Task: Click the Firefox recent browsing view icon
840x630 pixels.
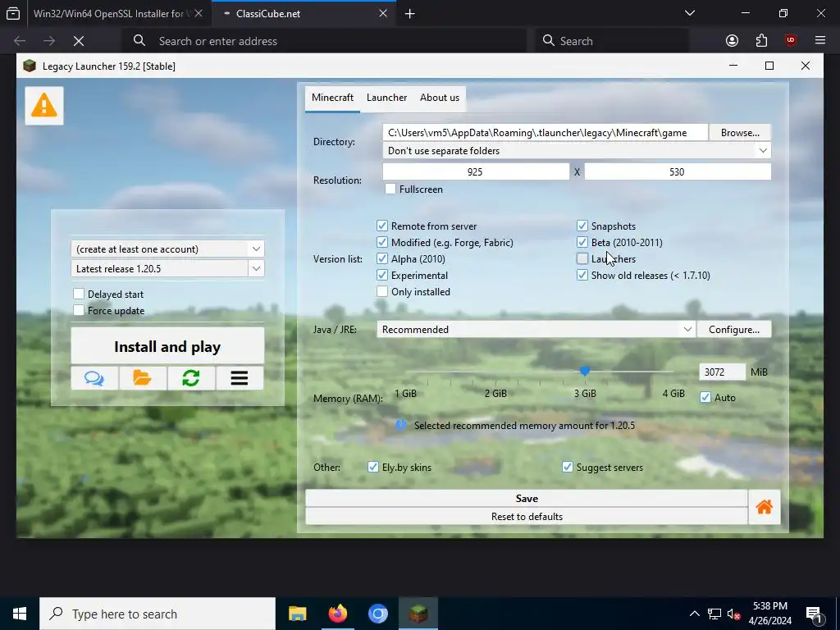Action: coord(13,13)
